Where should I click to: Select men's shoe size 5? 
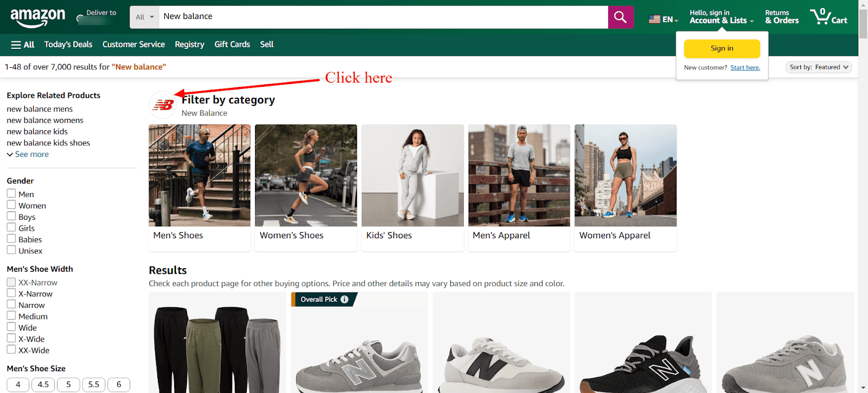[68, 384]
